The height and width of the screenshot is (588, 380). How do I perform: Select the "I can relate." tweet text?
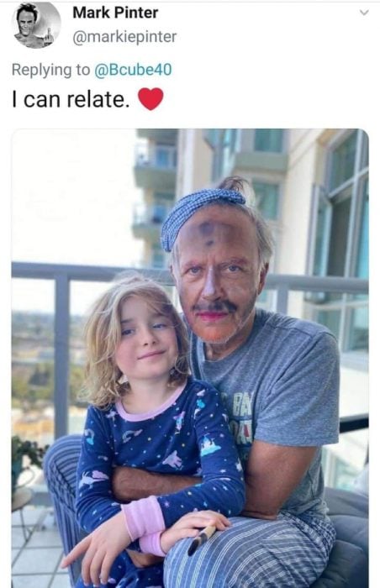(71, 99)
